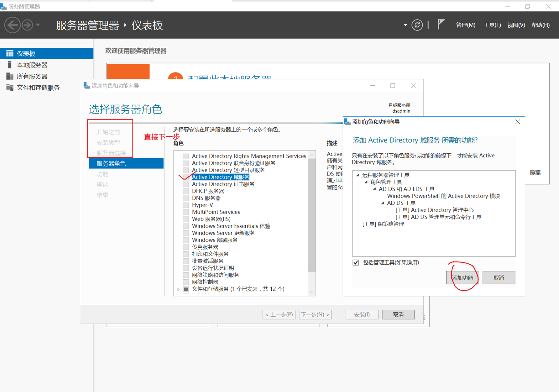The image size is (559, 392).
Task: Collapse AD DS 工具 tree node
Action: pyautogui.click(x=383, y=203)
